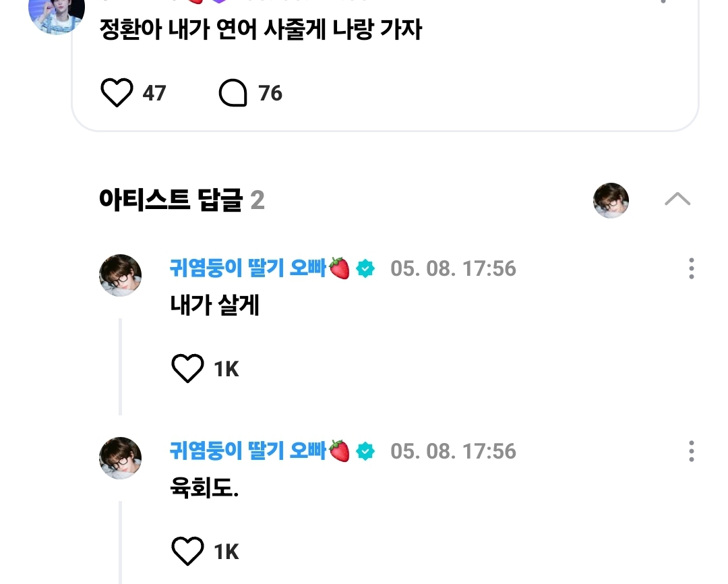Tap the 1K like count under '내가 살게'
Viewport: 728px width, 584px height.
(226, 370)
